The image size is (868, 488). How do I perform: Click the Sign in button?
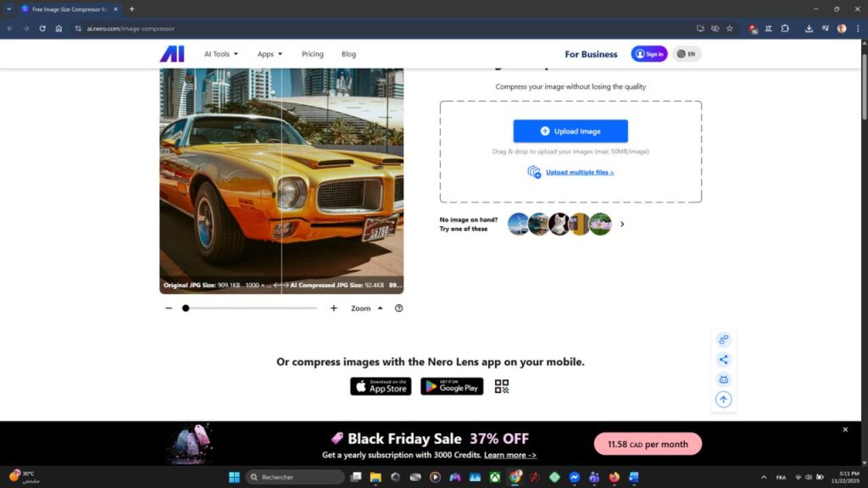[x=648, y=54]
